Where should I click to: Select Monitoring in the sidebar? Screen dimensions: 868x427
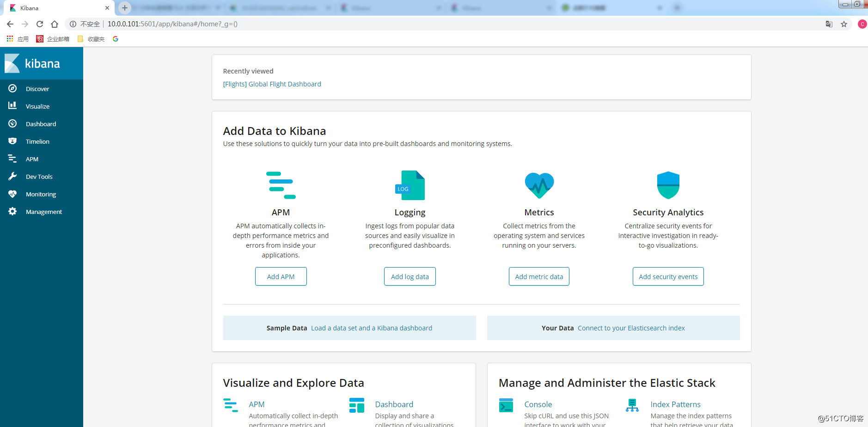click(x=41, y=194)
